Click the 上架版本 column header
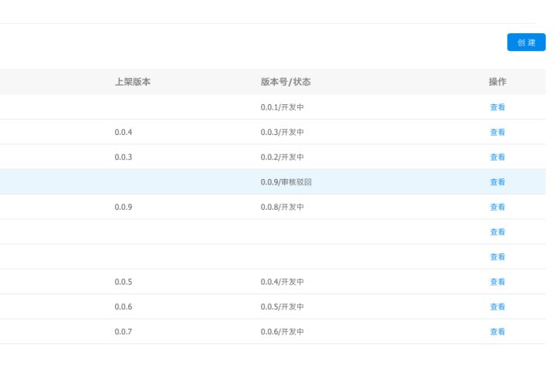Screen dimensions: 556x392 pos(132,82)
